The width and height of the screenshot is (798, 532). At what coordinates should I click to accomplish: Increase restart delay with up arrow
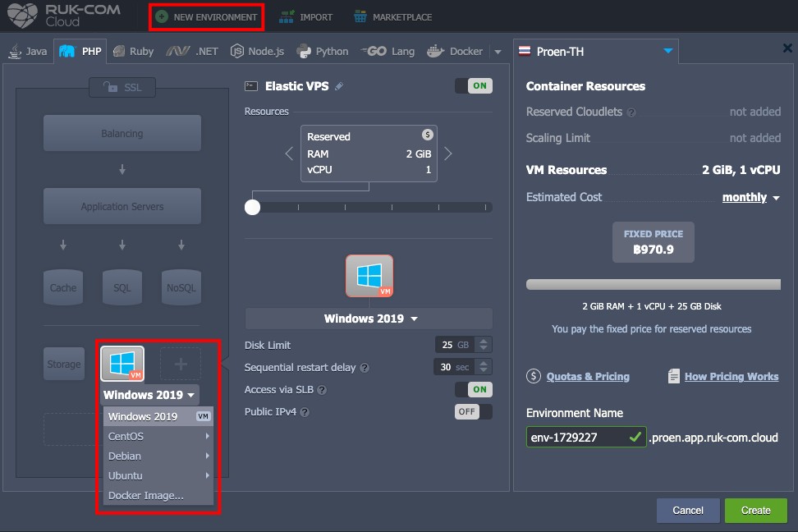click(484, 364)
